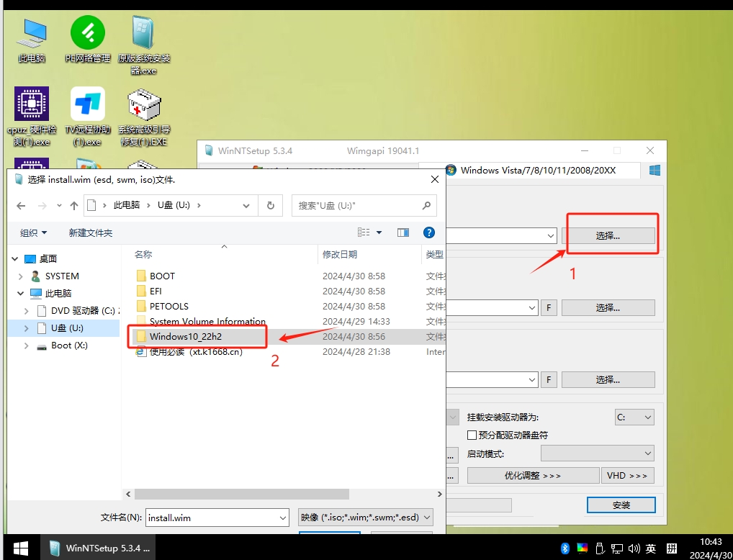Go back in file dialog navigation

pyautogui.click(x=21, y=206)
